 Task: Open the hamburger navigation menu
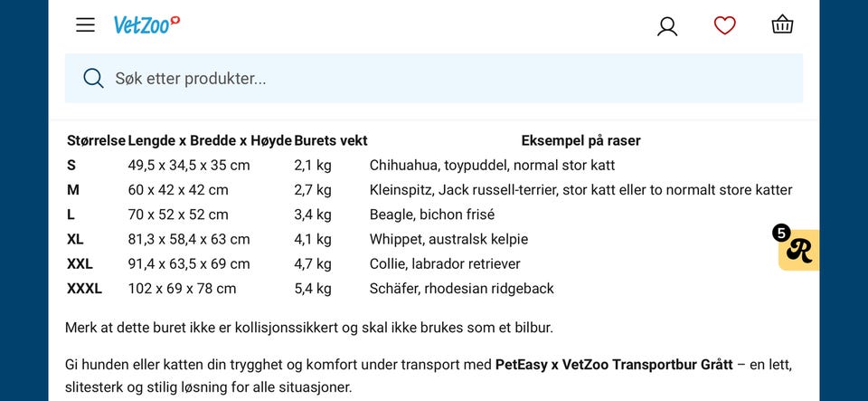click(x=85, y=25)
